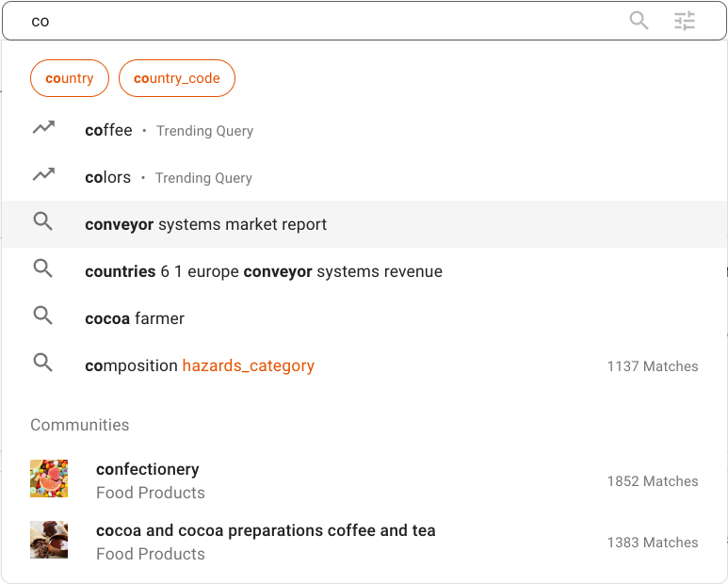The height and width of the screenshot is (584, 728).
Task: Select countries 6 1 europe conveyor systems revenue
Action: (364, 271)
